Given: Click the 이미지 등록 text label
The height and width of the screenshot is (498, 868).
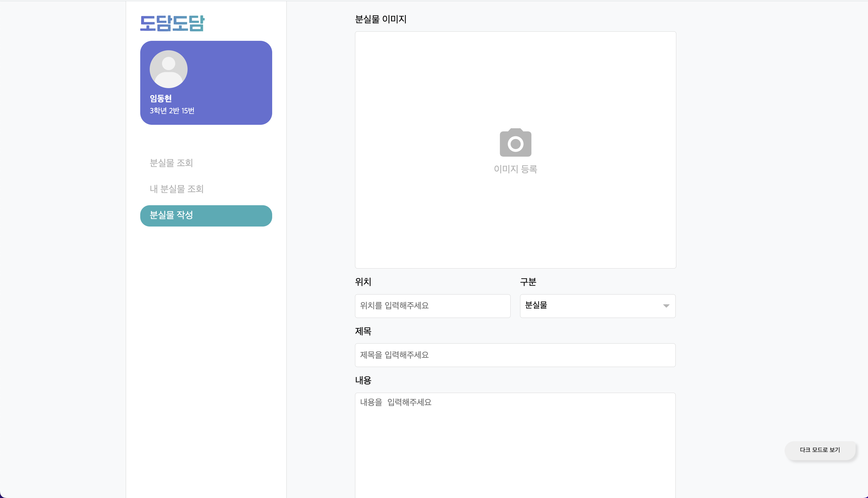Looking at the screenshot, I should [x=515, y=169].
